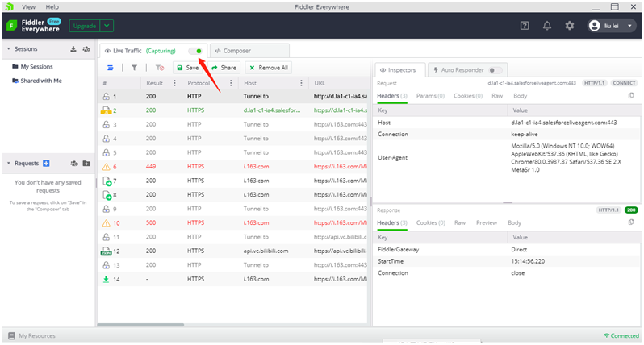This screenshot has height=345, width=644.
Task: Click My Resources in status bar
Action: [x=37, y=335]
